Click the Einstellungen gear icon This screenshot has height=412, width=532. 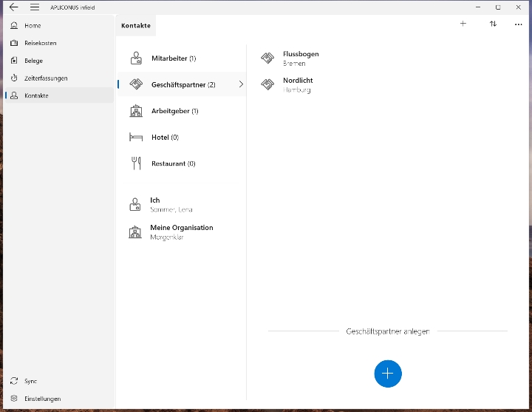pyautogui.click(x=14, y=399)
